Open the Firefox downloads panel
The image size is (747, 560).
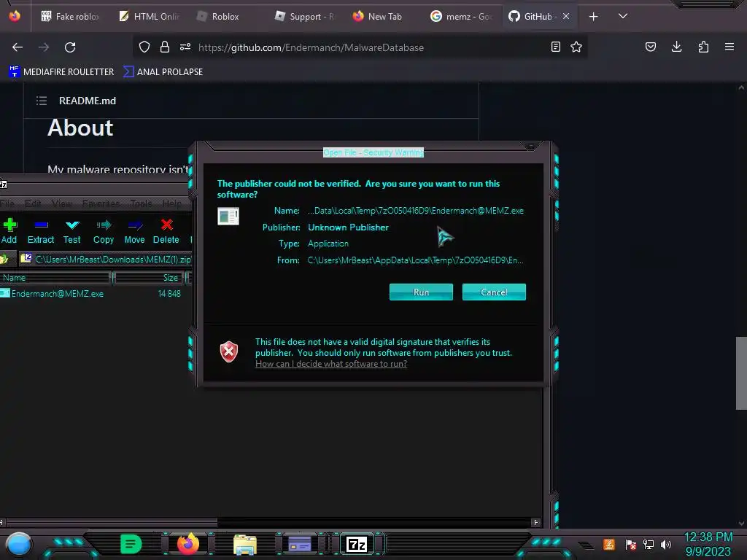676,47
